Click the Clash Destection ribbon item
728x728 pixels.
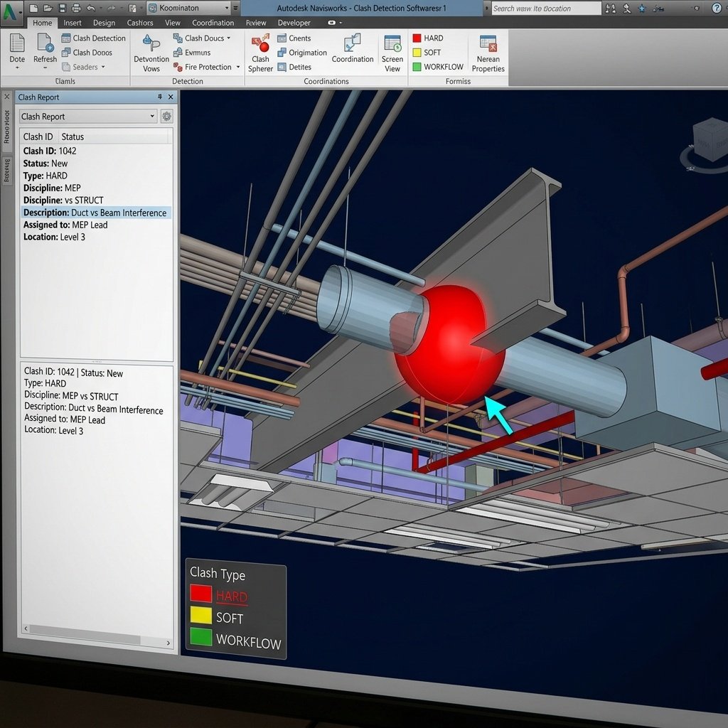tap(93, 38)
